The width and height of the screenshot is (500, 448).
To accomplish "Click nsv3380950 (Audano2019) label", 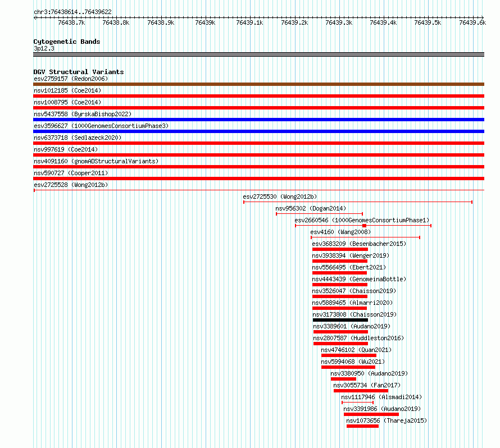I will pos(369,373).
